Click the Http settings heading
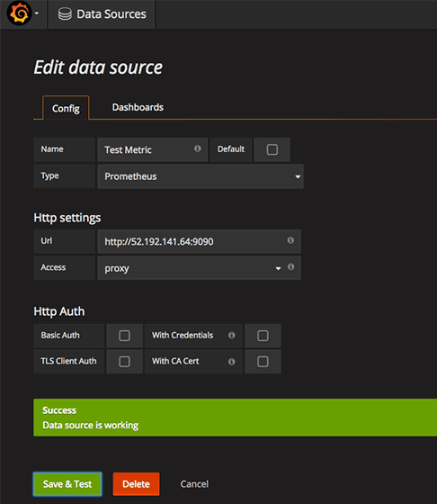 (x=67, y=218)
